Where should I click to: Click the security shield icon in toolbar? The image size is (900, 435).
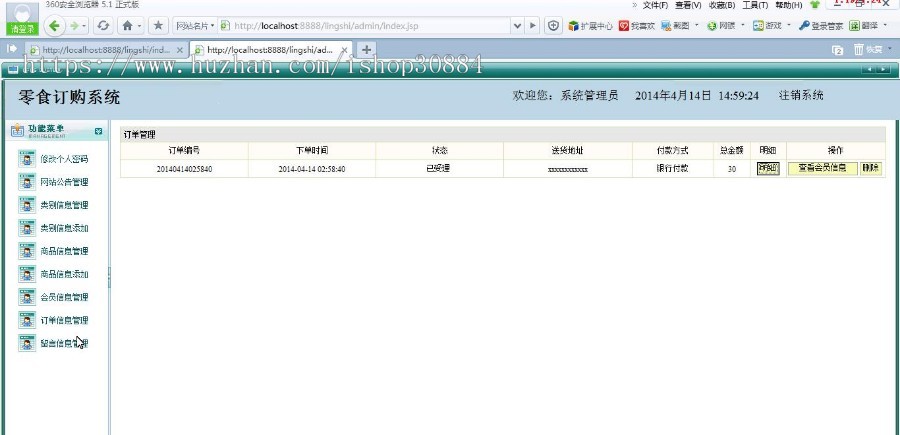click(x=553, y=26)
